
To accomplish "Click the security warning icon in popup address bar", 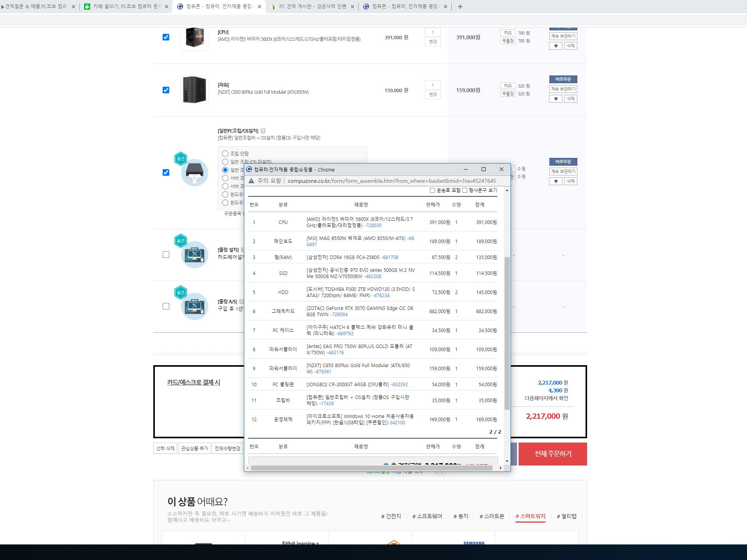I will [251, 181].
